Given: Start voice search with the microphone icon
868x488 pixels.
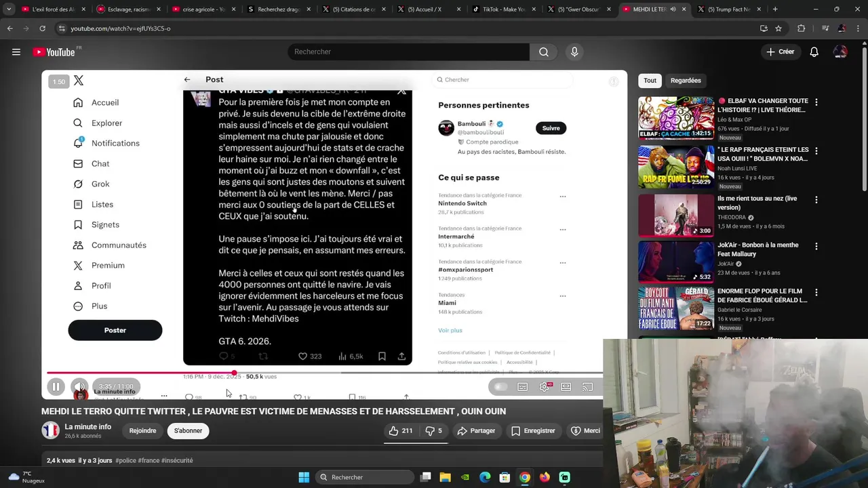Looking at the screenshot, I should 574,52.
